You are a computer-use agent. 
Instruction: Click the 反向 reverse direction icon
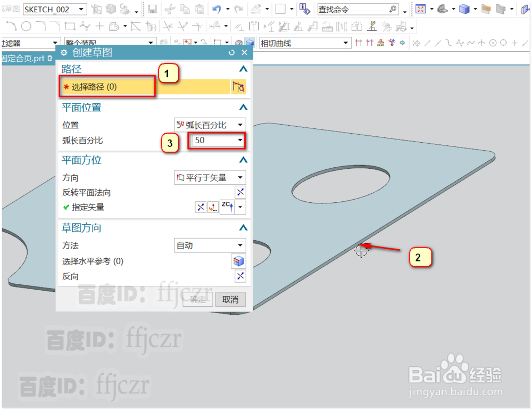coord(240,276)
